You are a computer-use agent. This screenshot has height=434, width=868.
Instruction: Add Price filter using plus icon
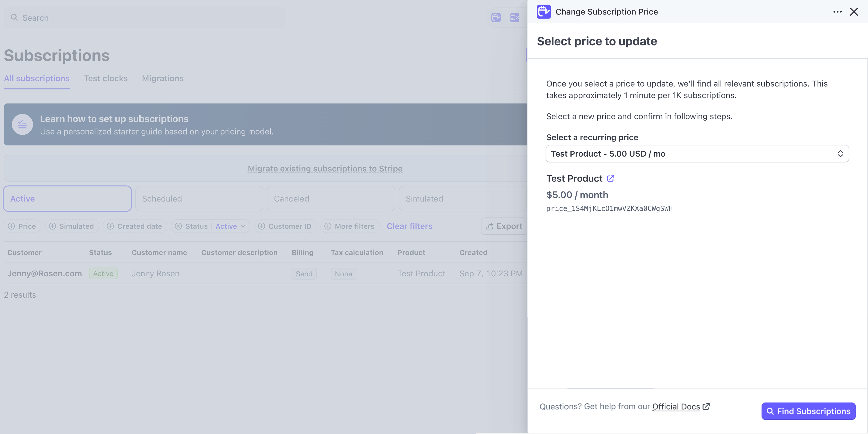11,226
